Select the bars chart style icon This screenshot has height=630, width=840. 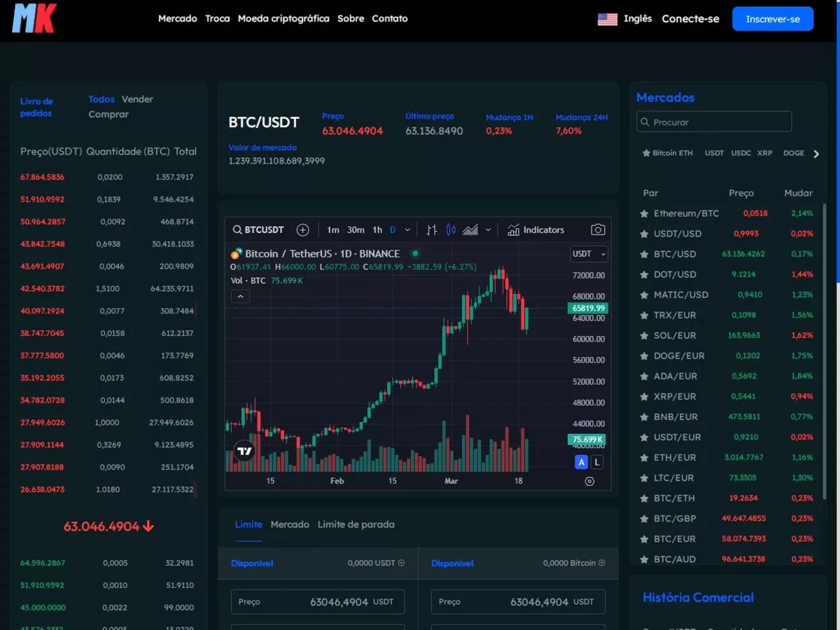click(432, 230)
